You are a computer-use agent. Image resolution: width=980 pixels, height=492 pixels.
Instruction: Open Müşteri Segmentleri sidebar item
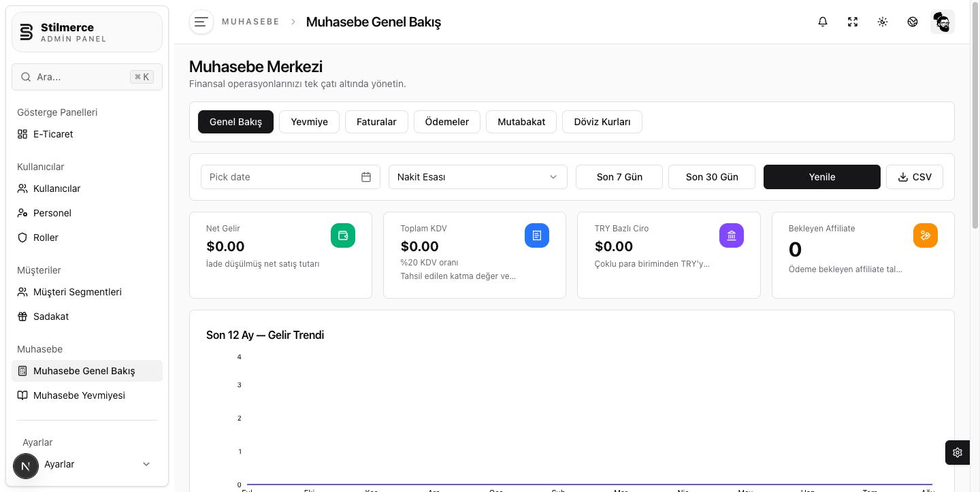[x=87, y=292]
